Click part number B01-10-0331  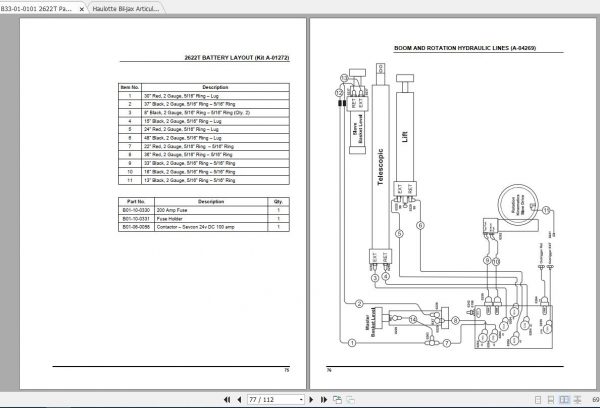pos(136,219)
